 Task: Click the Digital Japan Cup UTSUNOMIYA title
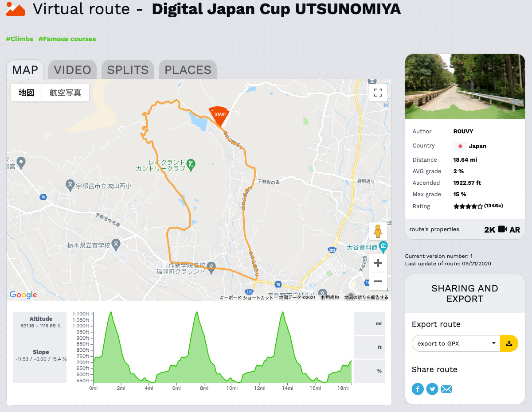[276, 9]
